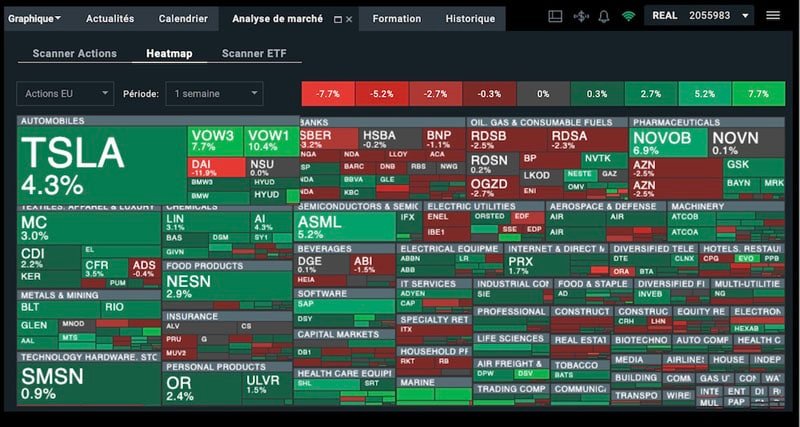The width and height of the screenshot is (800, 427).
Task: Open the Formation tab
Action: (397, 19)
